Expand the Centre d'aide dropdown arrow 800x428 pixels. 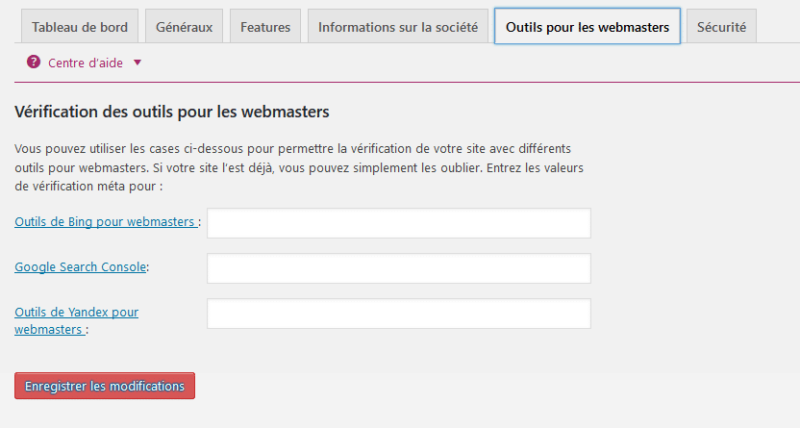[137, 62]
